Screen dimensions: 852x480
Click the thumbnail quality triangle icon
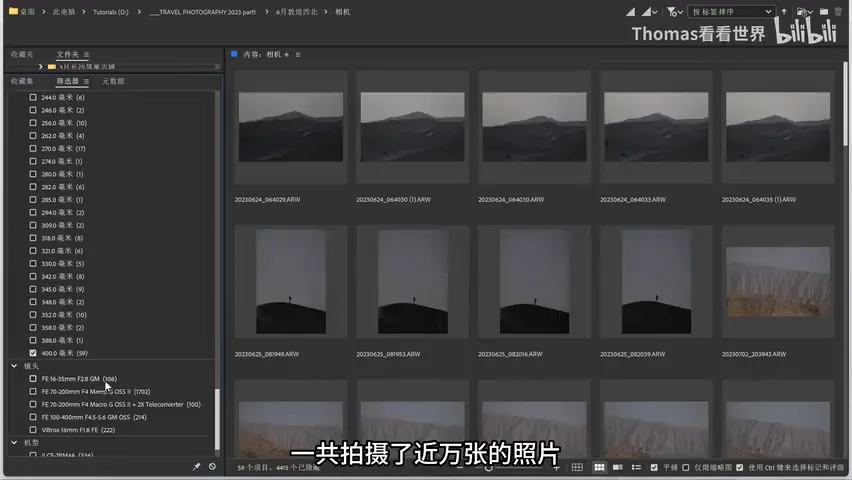630,12
